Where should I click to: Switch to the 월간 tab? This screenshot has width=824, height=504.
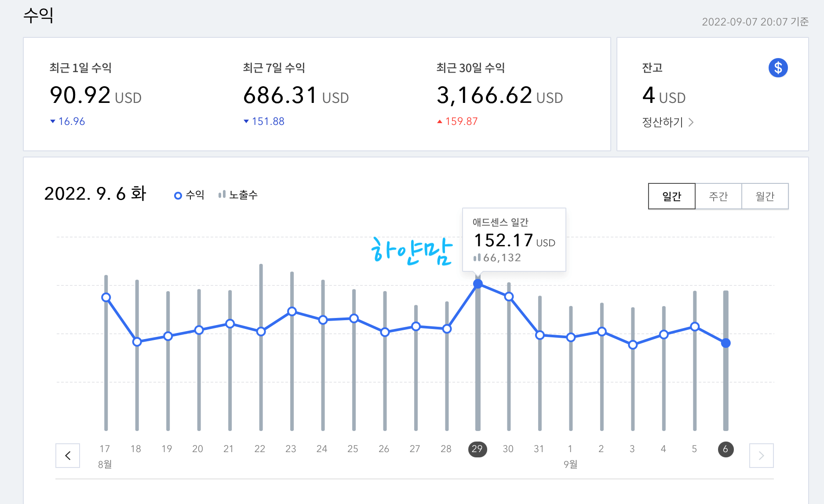click(765, 196)
